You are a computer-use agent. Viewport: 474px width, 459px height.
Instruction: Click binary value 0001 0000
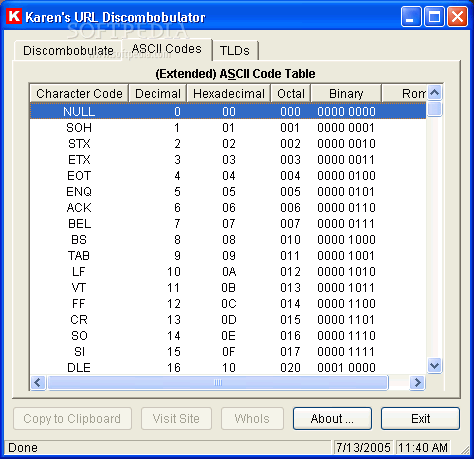tap(346, 368)
